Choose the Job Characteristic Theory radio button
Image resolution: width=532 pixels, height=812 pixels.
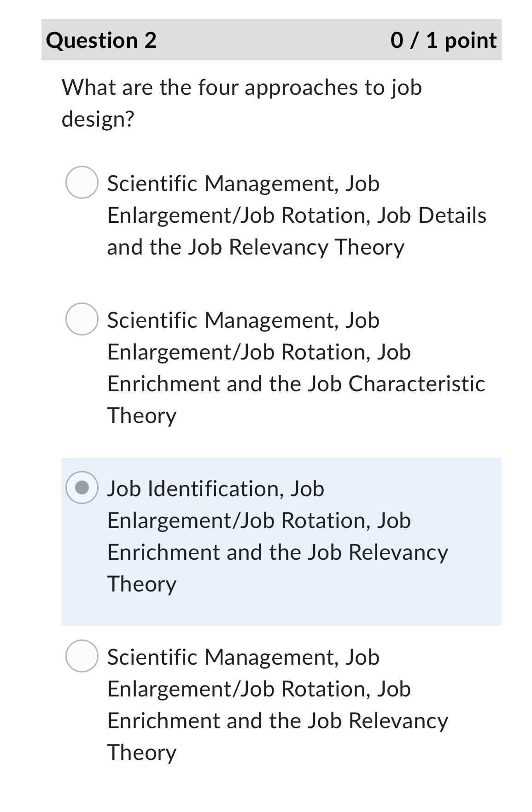[x=82, y=319]
